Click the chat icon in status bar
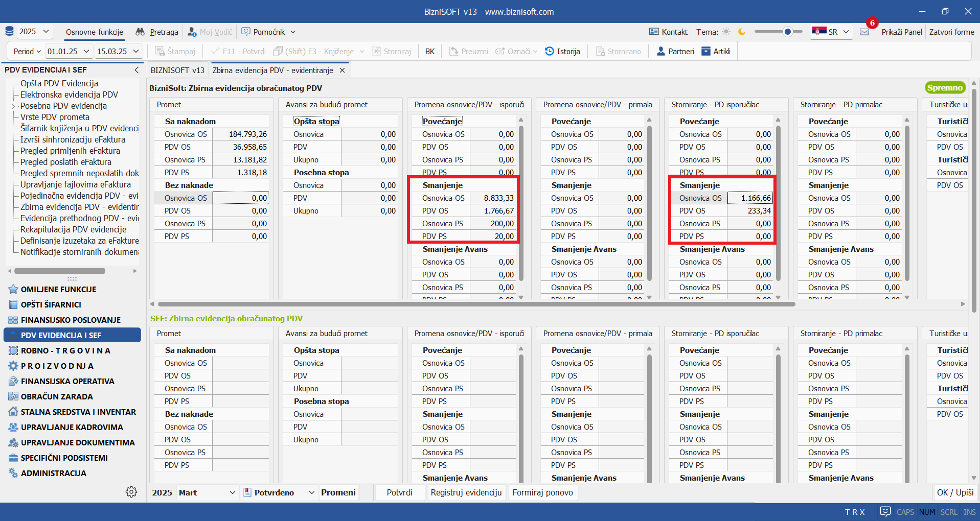Image resolution: width=980 pixels, height=521 pixels. [x=885, y=512]
